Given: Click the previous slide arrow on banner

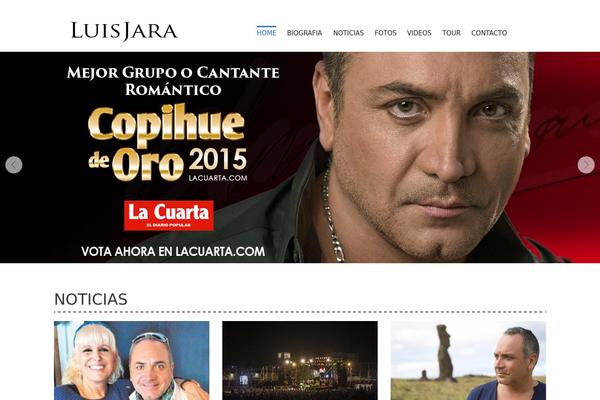Looking at the screenshot, I should coord(14,165).
